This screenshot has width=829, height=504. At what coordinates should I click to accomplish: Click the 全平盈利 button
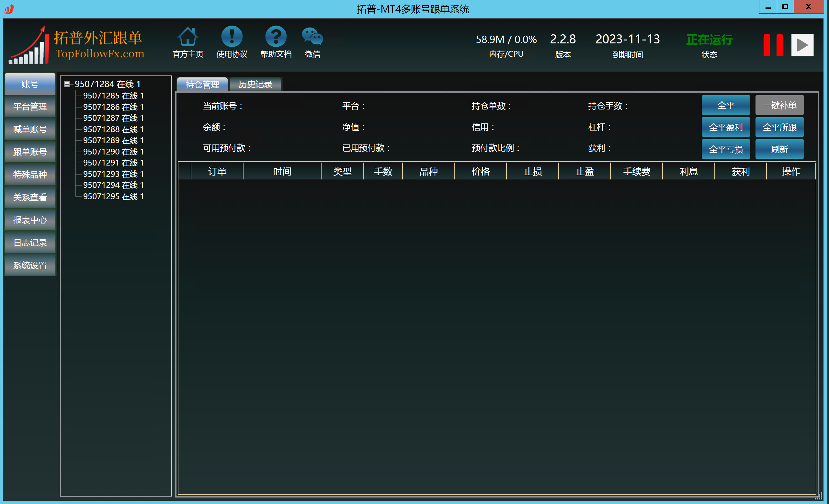click(725, 128)
